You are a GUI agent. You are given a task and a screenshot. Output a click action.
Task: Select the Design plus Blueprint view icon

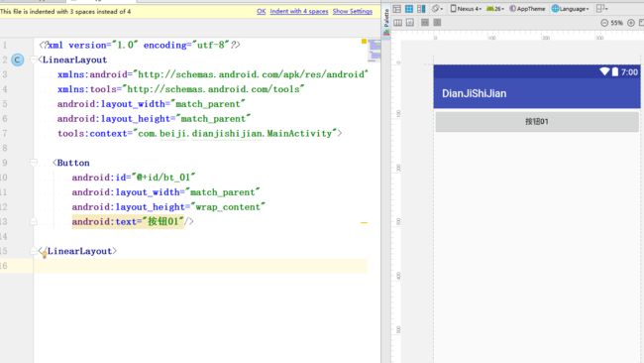pos(421,9)
